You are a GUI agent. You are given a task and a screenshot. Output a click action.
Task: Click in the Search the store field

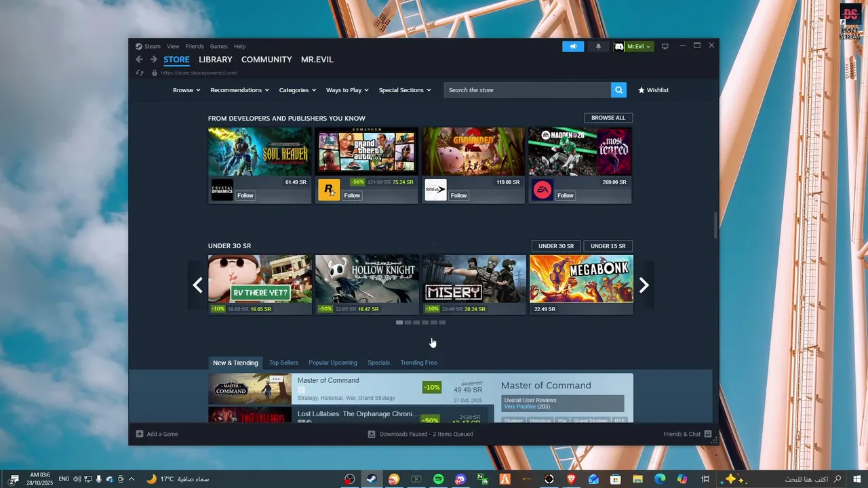(527, 89)
